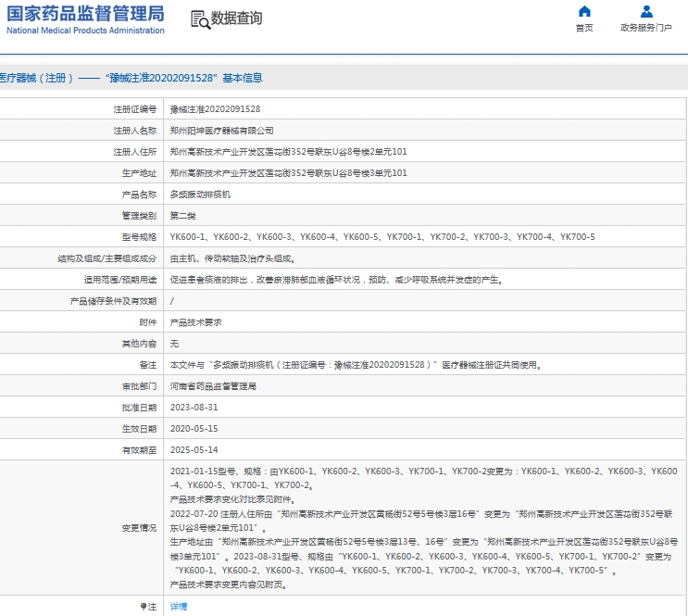Click management category value 第二类
This screenshot has width=688, height=616.
coord(183,216)
